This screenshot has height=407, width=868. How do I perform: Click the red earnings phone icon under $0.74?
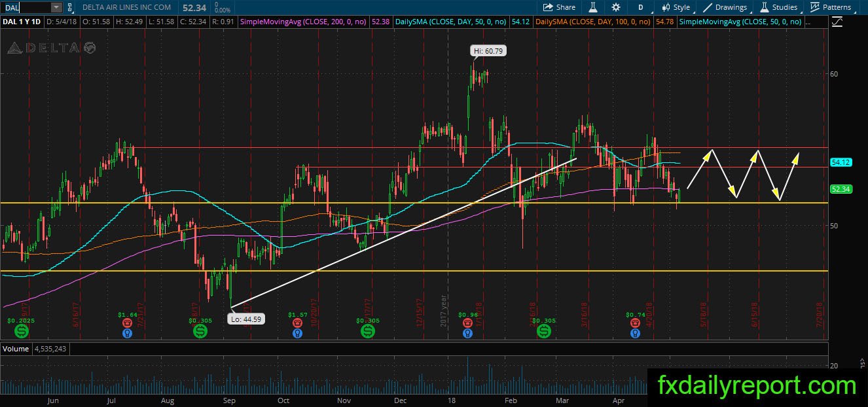click(x=634, y=323)
